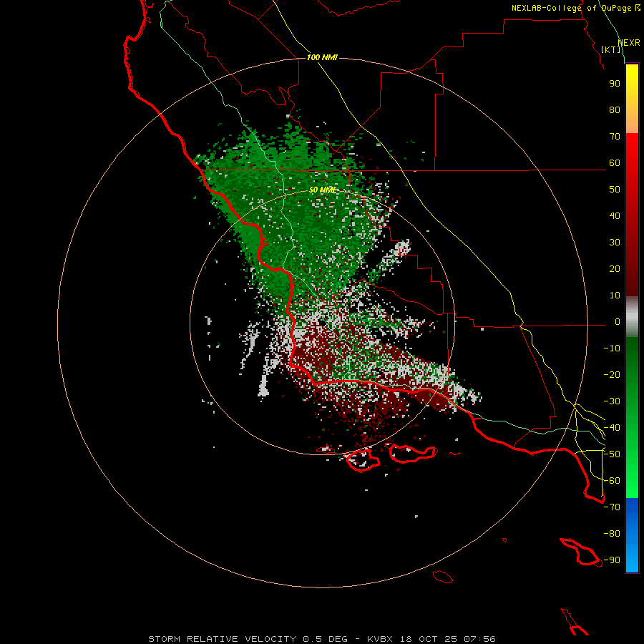Screen dimensions: 644x644
Task: Click the -20 value on the velocity scale
Action: point(612,375)
